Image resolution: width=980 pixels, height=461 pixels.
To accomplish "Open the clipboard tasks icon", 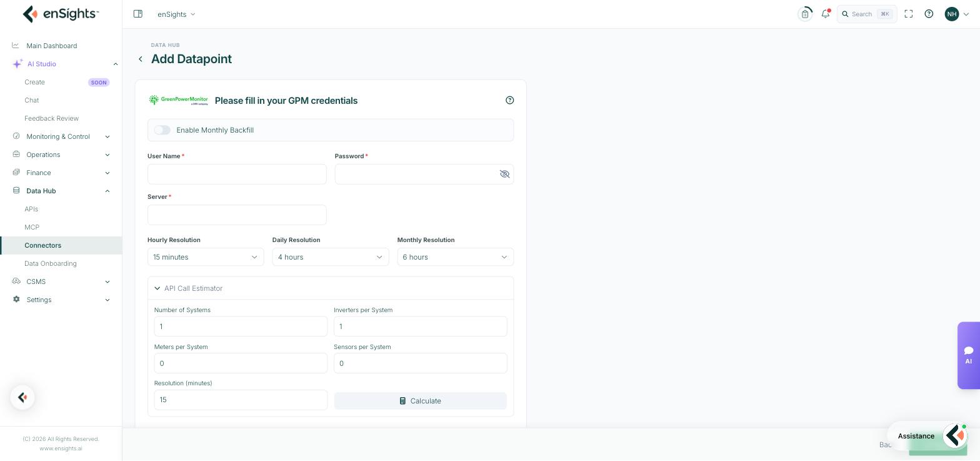I will tap(805, 14).
